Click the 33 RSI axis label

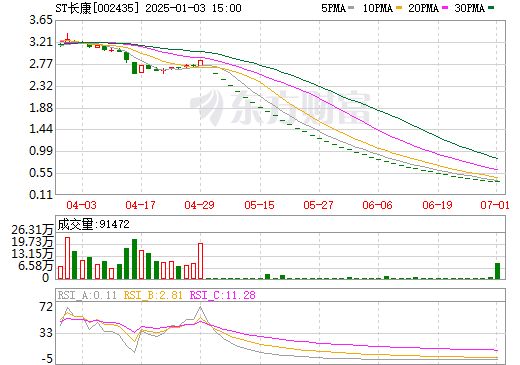coord(46,333)
